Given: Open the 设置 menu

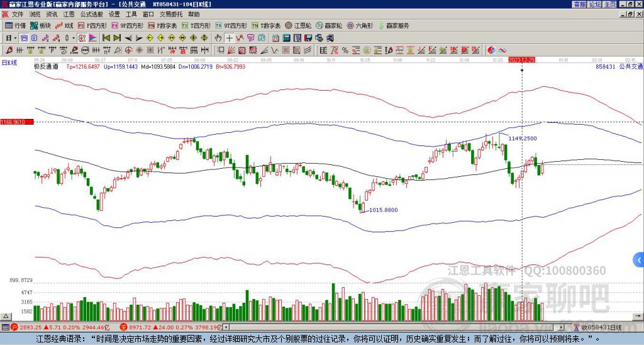Looking at the screenshot, I should tap(114, 14).
